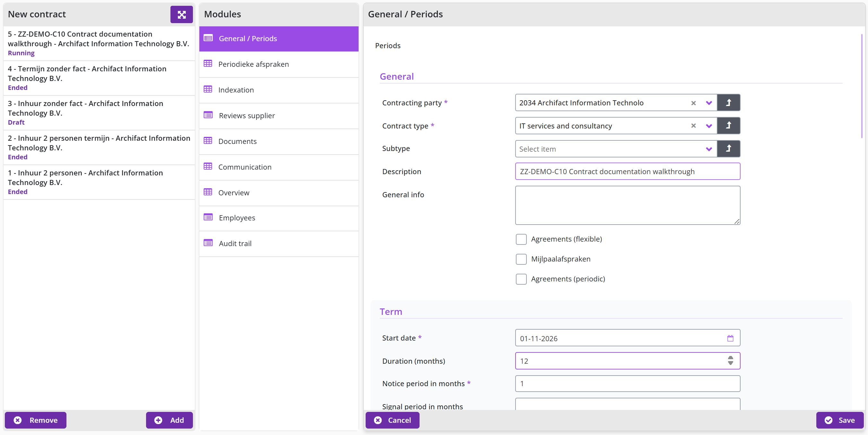Adjust Duration (months) with the spinner arrows
This screenshot has height=435, width=868.
click(x=730, y=361)
